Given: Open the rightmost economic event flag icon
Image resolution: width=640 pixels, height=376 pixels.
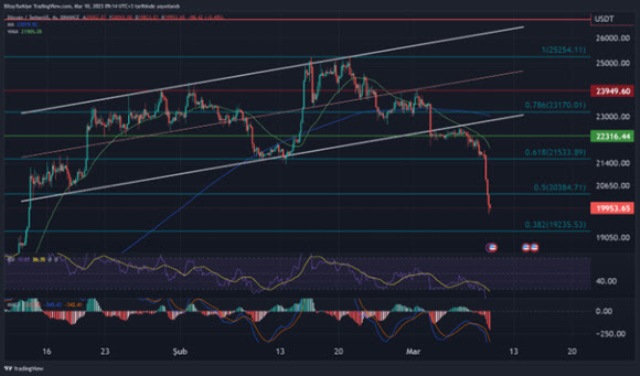Looking at the screenshot, I should pos(534,247).
